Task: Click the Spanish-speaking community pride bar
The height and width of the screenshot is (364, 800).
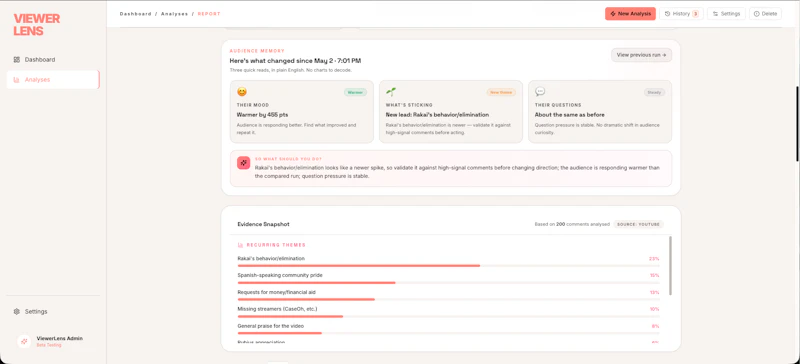Action: pyautogui.click(x=448, y=282)
